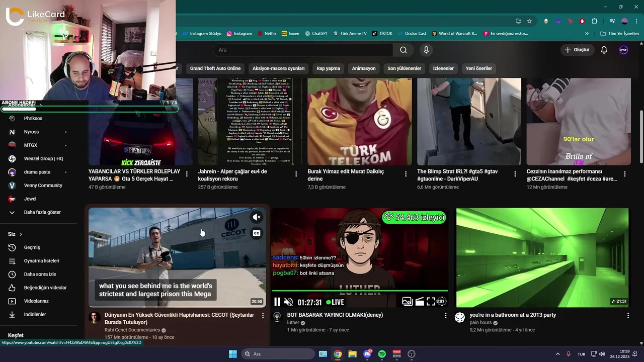Click the YouTube search magnifier button
644x362 pixels.
404,50
